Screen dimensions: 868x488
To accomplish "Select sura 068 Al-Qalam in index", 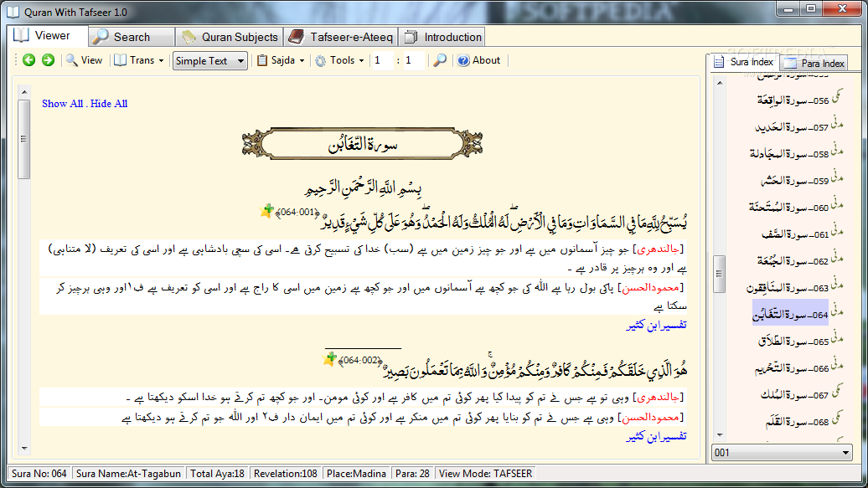I will click(797, 422).
